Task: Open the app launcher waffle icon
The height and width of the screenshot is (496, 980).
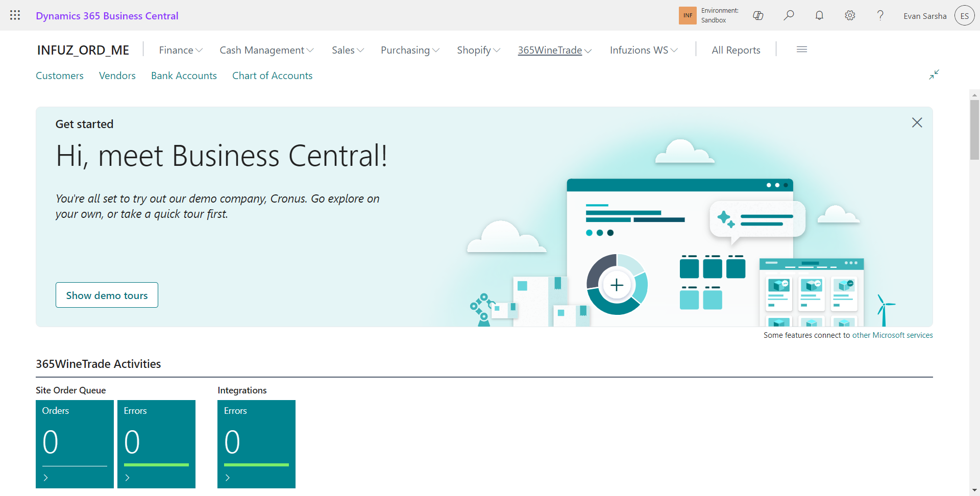Action: pyautogui.click(x=15, y=15)
